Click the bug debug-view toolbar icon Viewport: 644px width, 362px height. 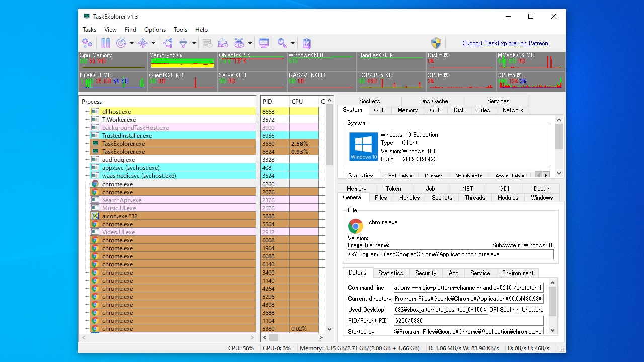239,43
